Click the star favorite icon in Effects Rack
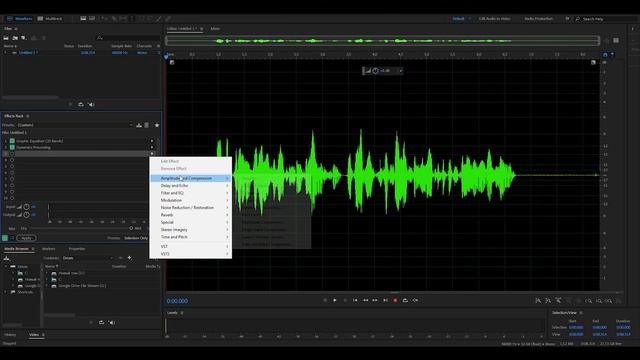This screenshot has width=640, height=360. pyautogui.click(x=157, y=125)
